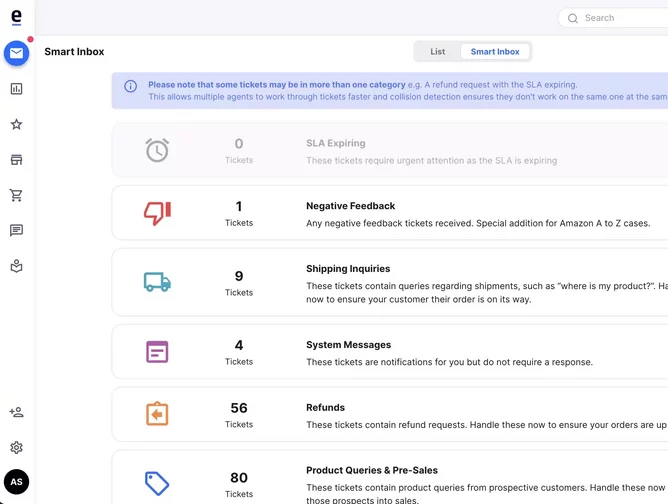Image resolution: width=668 pixels, height=504 pixels.
Task: Click the add user icon
Action: coord(16,412)
